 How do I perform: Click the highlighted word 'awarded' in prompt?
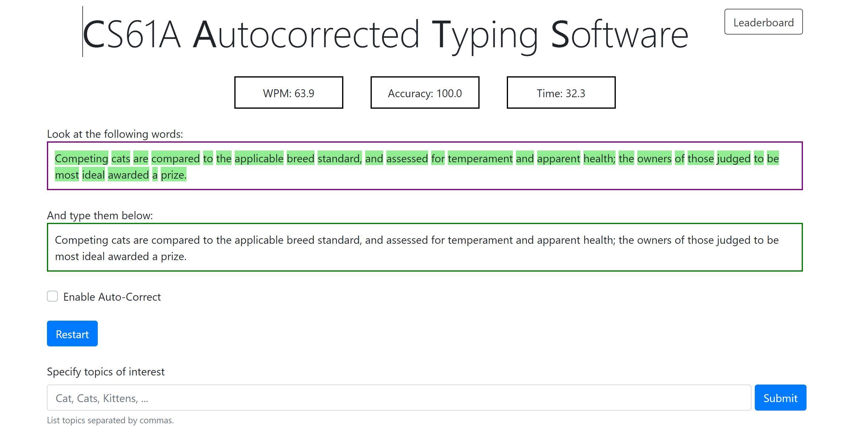pyautogui.click(x=128, y=175)
